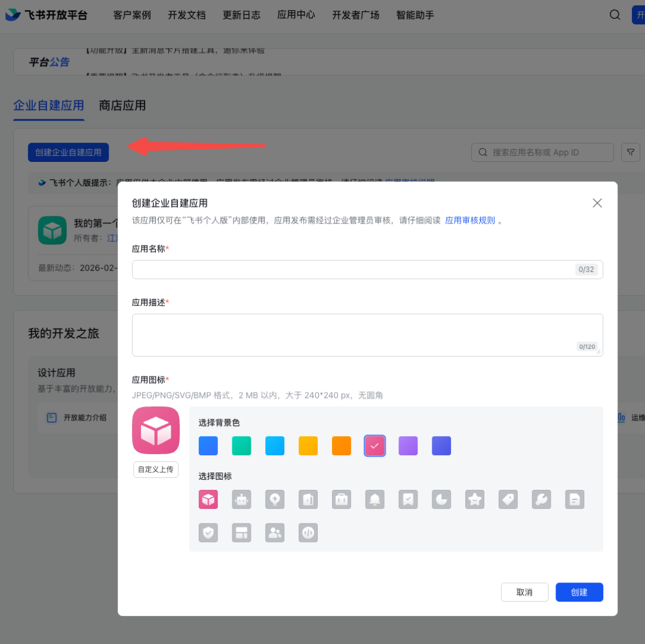The width and height of the screenshot is (645, 644).
Task: Select the cube app icon option
Action: point(208,499)
